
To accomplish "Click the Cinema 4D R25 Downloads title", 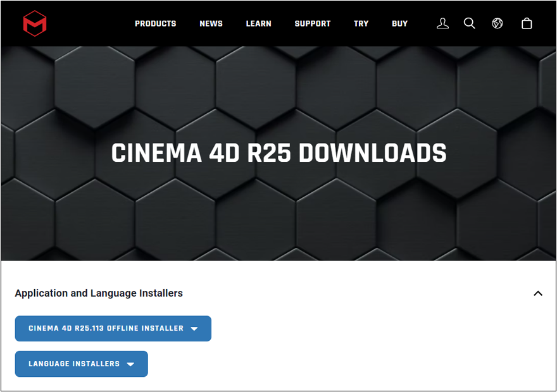I will point(278,154).
